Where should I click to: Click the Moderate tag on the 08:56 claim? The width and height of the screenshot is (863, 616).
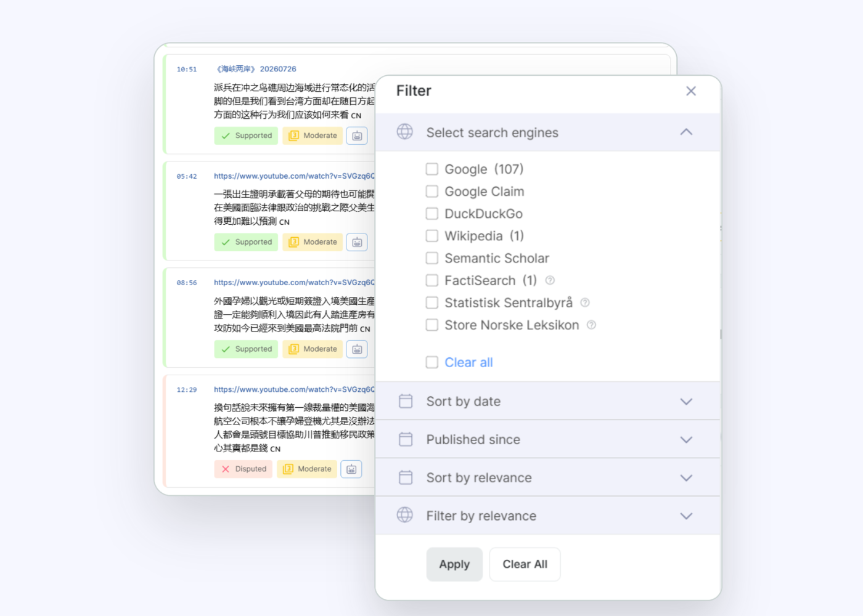pos(313,349)
